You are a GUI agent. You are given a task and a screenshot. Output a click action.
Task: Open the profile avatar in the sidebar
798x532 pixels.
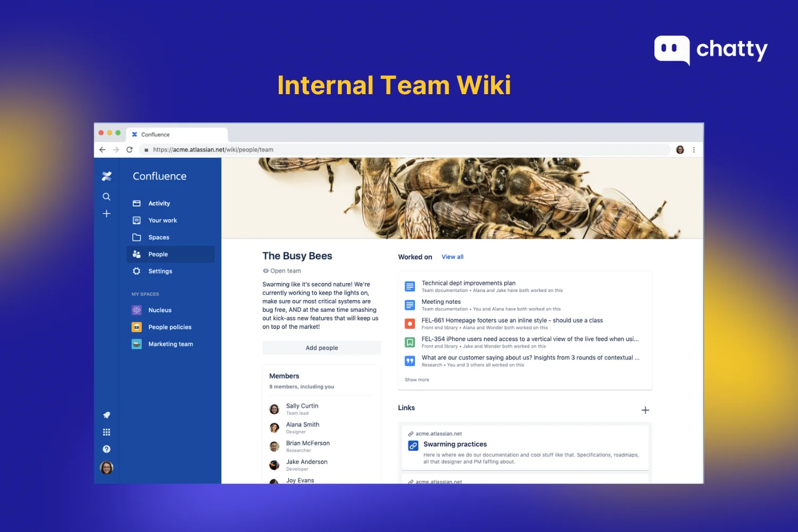point(106,468)
